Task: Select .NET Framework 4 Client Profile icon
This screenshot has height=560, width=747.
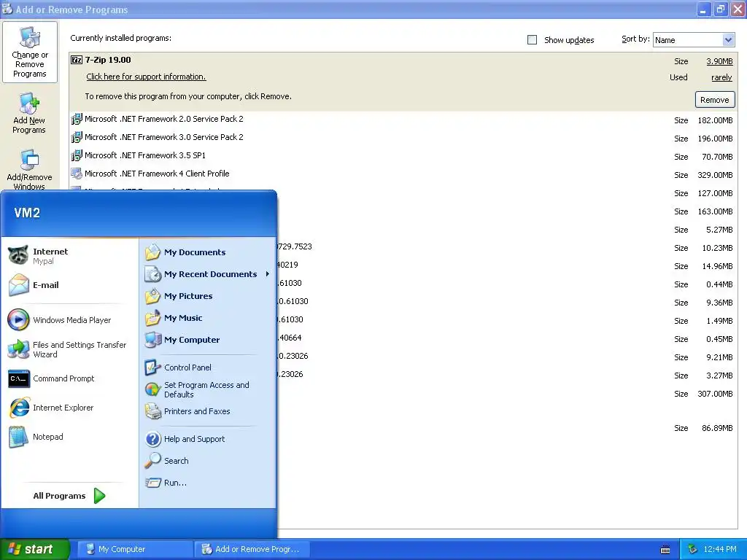Action: click(76, 174)
